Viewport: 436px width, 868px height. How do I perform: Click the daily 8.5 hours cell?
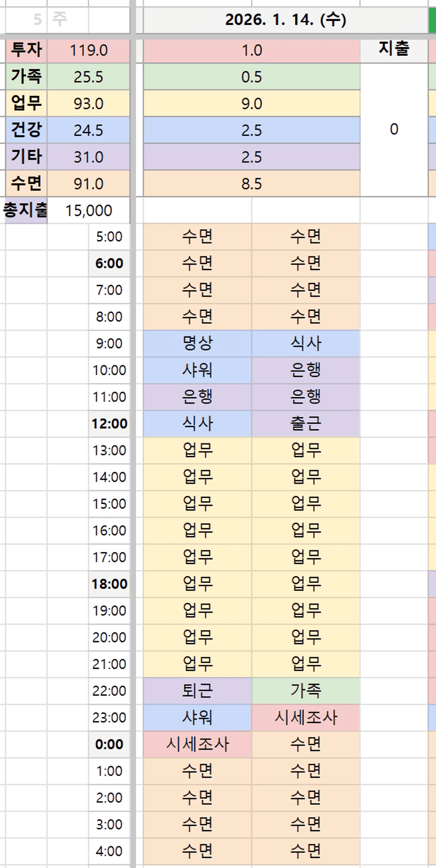(251, 184)
